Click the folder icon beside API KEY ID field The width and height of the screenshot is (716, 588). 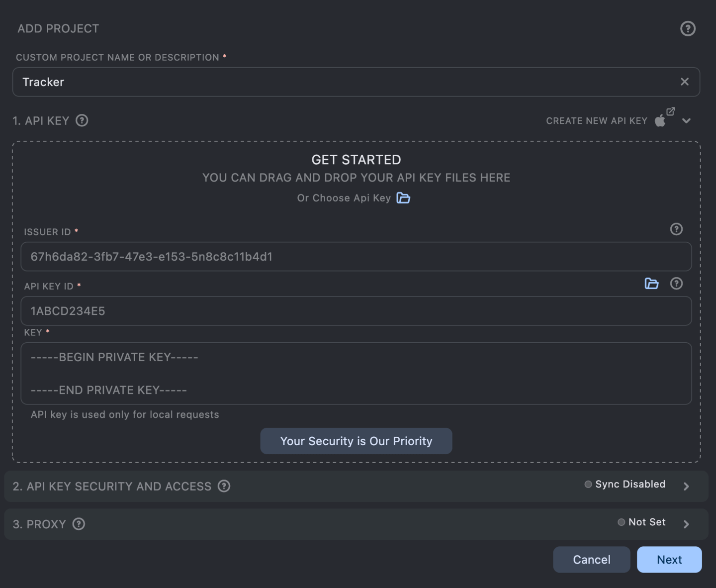pos(651,284)
